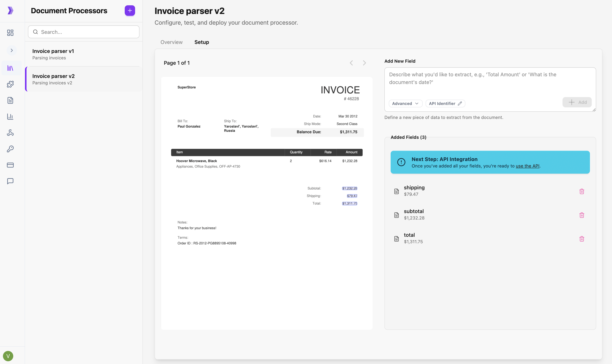
Task: Click 'Page 1 of 1' indicator
Action: pyautogui.click(x=177, y=63)
